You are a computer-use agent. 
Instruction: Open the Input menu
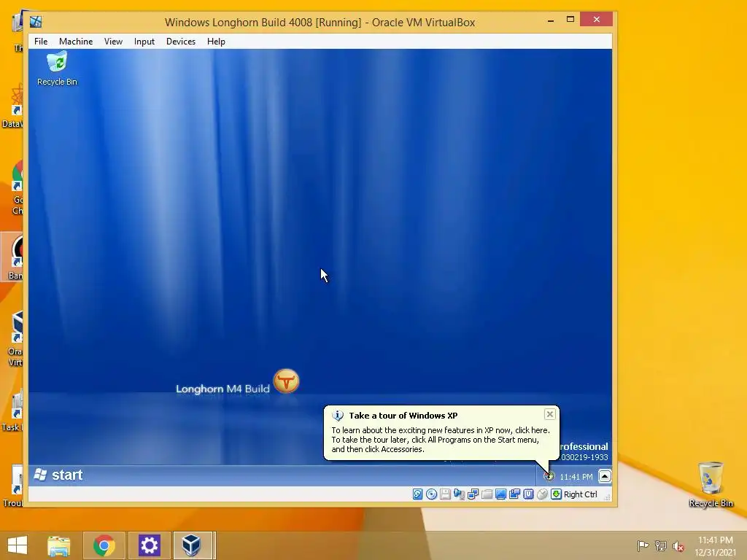tap(144, 42)
